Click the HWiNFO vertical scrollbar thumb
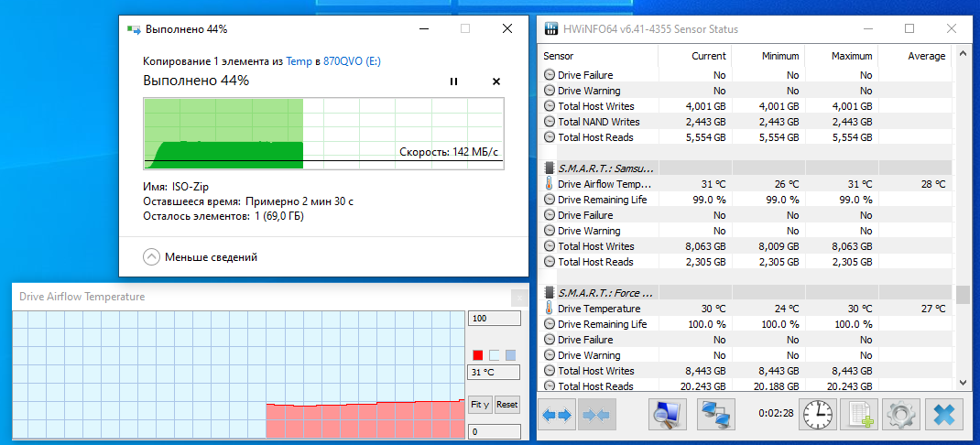Image resolution: width=980 pixels, height=445 pixels. click(x=962, y=293)
